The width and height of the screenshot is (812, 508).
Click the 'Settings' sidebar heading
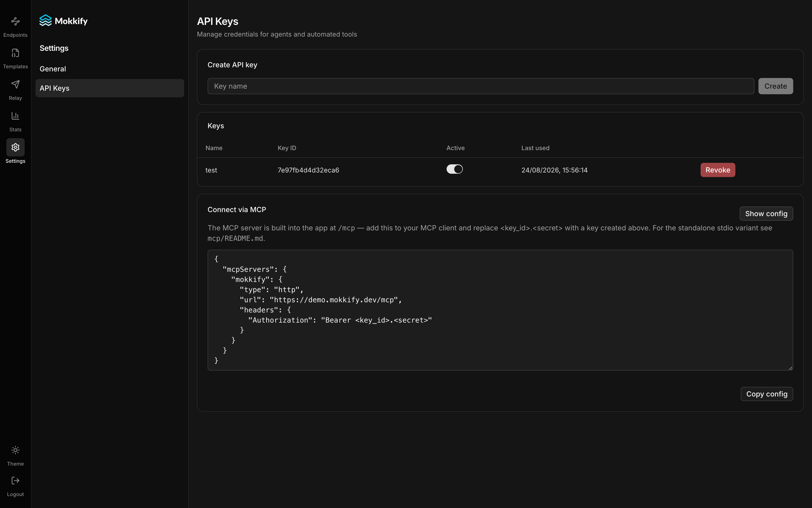tap(54, 48)
